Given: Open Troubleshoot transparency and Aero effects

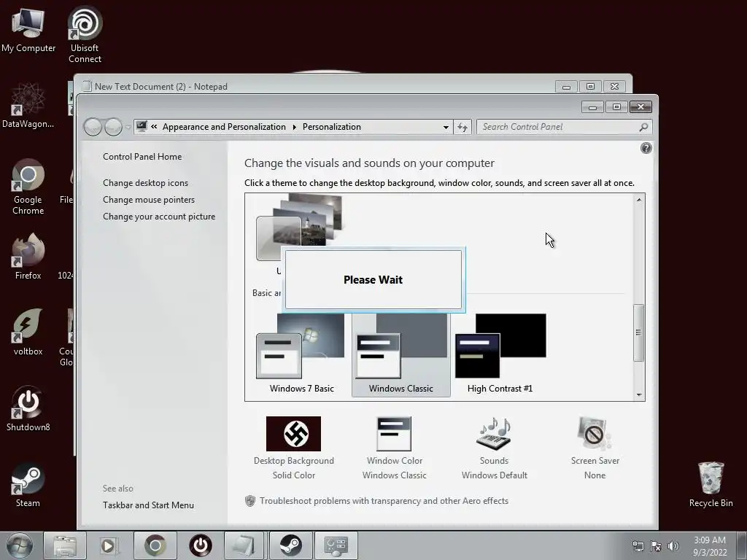Looking at the screenshot, I should point(384,501).
